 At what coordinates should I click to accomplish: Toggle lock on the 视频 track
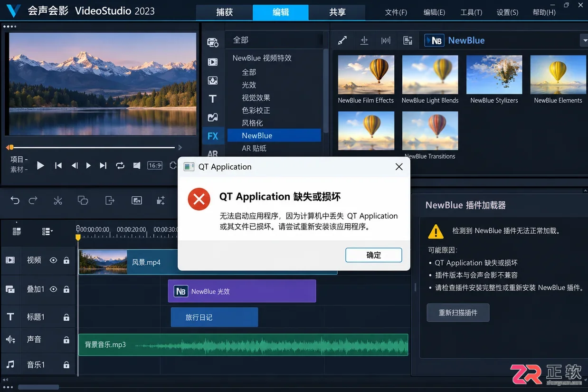(66, 260)
